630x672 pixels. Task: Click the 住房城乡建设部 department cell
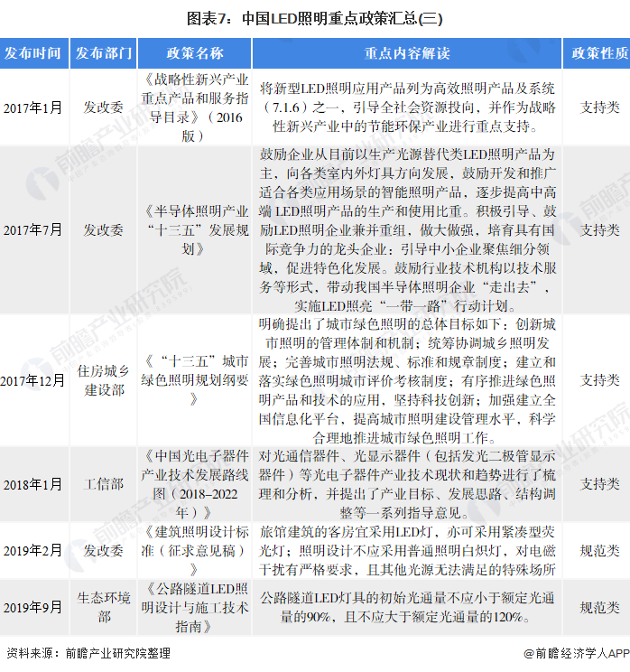click(x=105, y=379)
